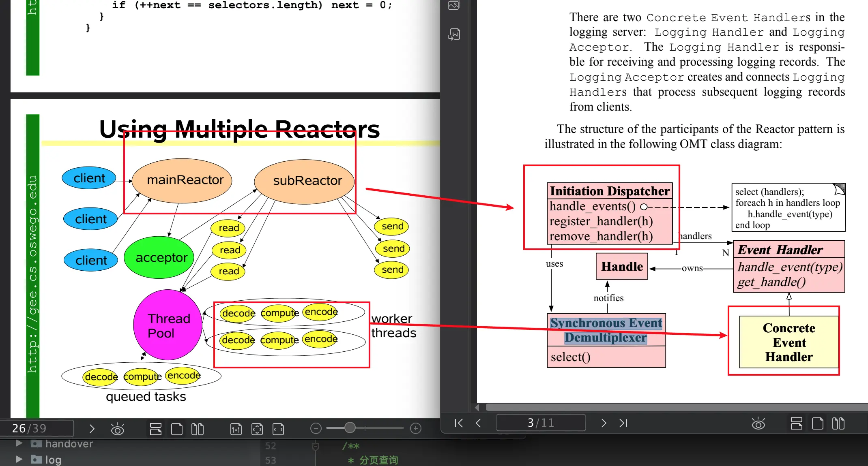
Task: Set left viewer zoom to actual size 1:1
Action: click(236, 429)
